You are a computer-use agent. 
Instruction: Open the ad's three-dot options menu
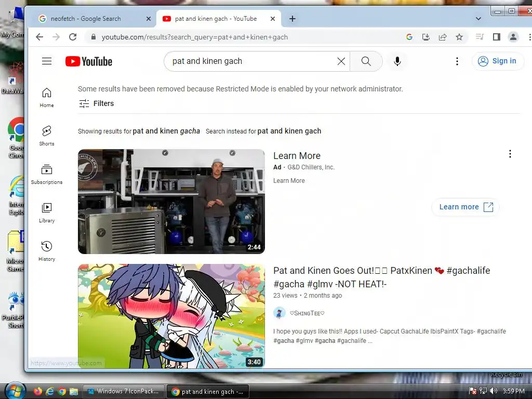pos(510,154)
